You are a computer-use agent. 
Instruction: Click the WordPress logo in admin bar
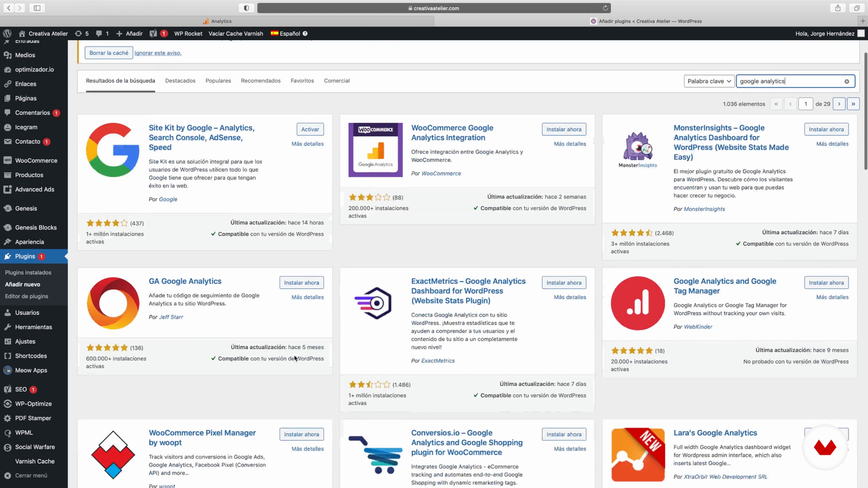click(7, 33)
